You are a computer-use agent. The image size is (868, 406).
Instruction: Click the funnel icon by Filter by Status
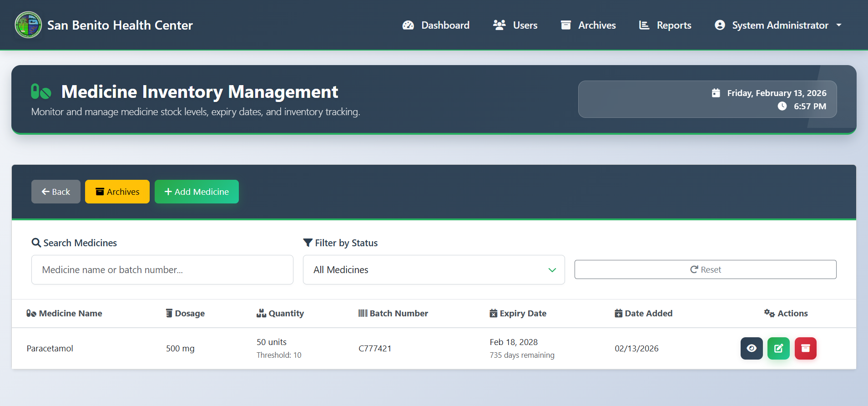click(x=308, y=243)
